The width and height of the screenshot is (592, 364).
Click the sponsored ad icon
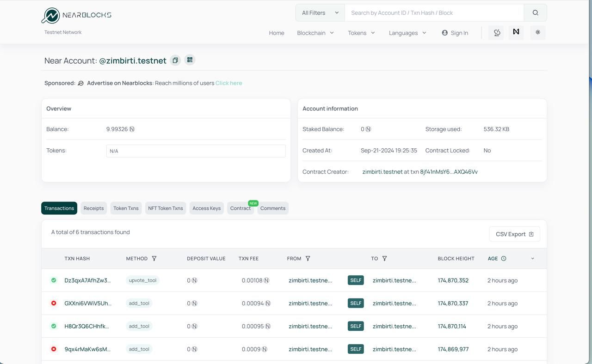tap(80, 83)
